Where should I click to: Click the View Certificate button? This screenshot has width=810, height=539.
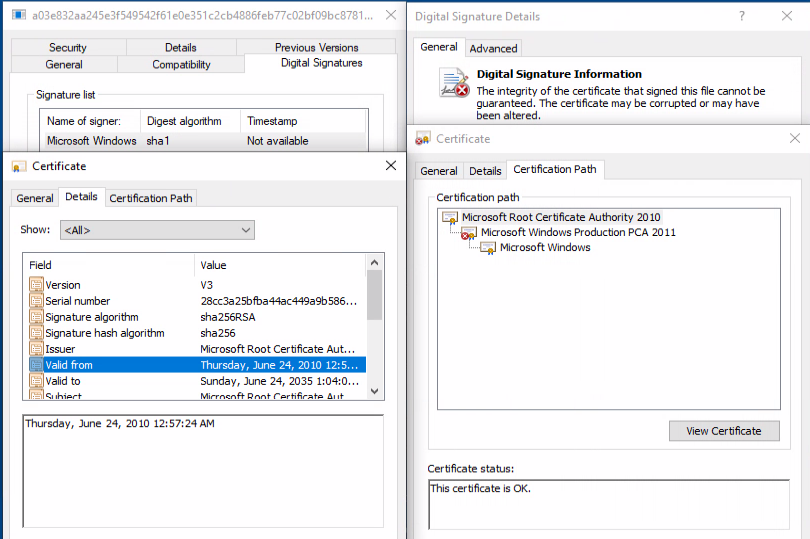click(724, 430)
